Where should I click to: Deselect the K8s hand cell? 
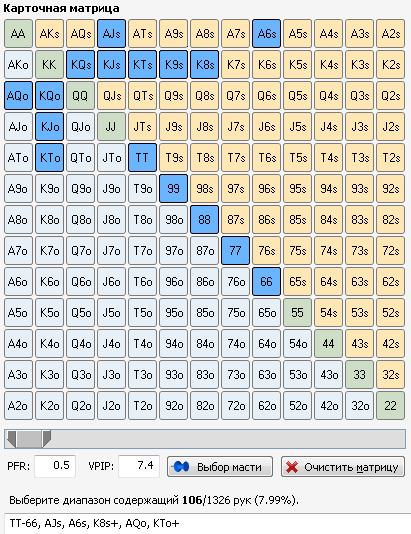click(204, 64)
